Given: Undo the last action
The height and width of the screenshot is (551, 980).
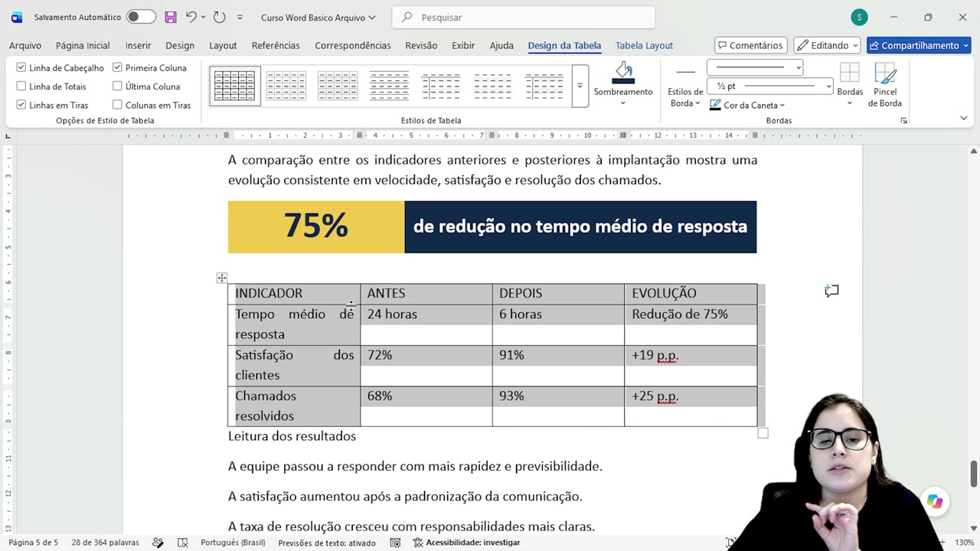Looking at the screenshot, I should [191, 17].
